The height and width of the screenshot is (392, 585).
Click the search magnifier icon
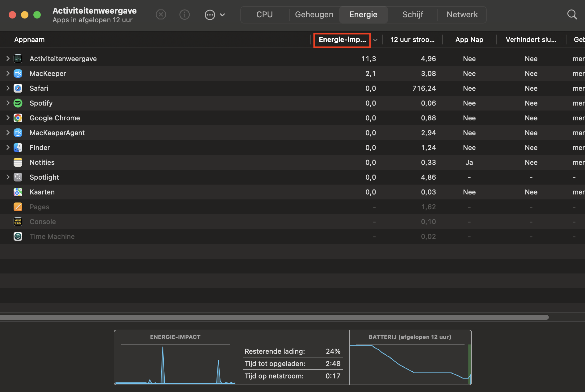coord(572,15)
